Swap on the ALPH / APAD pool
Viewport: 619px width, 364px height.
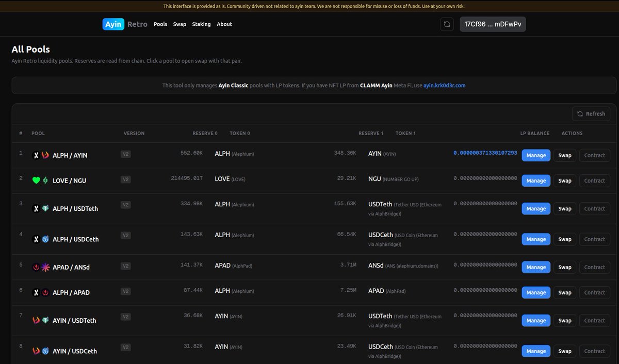565,292
